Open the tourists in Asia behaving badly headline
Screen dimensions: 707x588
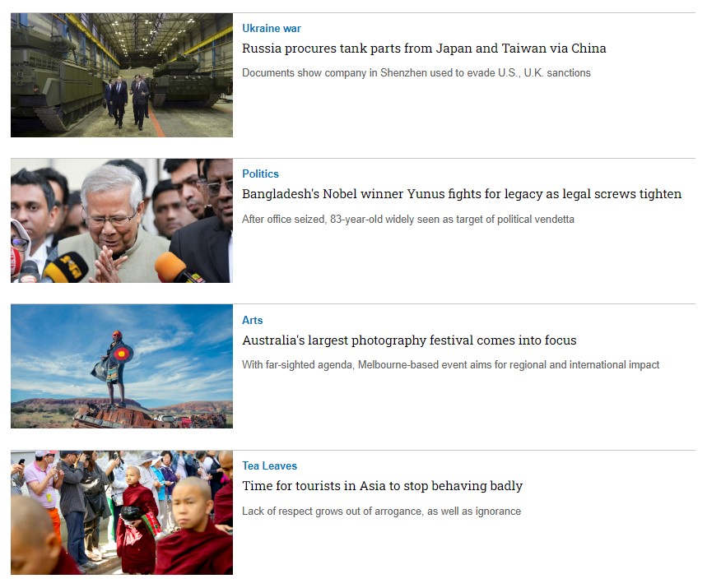coord(383,486)
